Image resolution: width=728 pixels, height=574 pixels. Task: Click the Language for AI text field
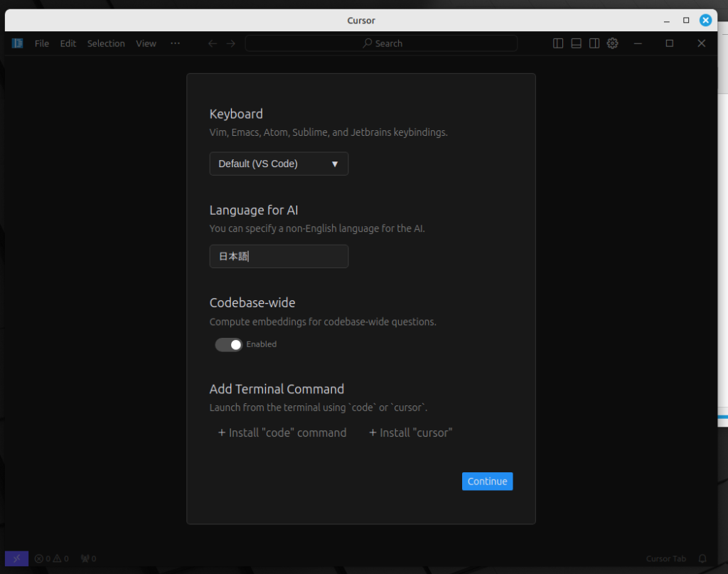[x=279, y=257]
